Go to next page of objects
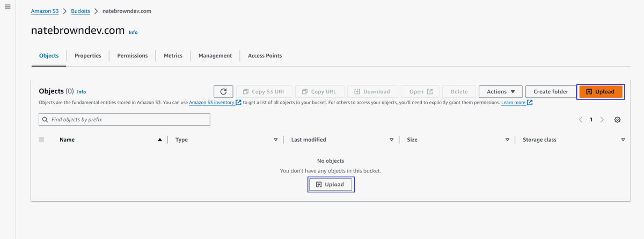 click(x=602, y=120)
